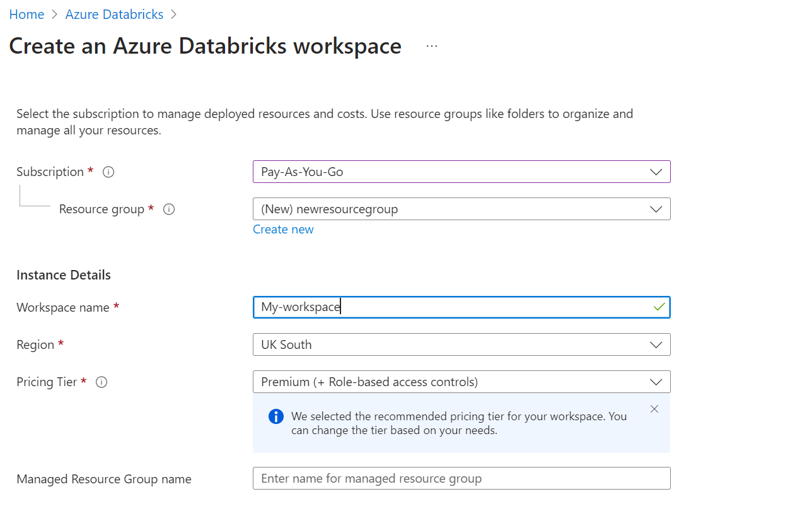Open Azure Databricks from the breadcrumb
The image size is (812, 506).
tap(114, 14)
